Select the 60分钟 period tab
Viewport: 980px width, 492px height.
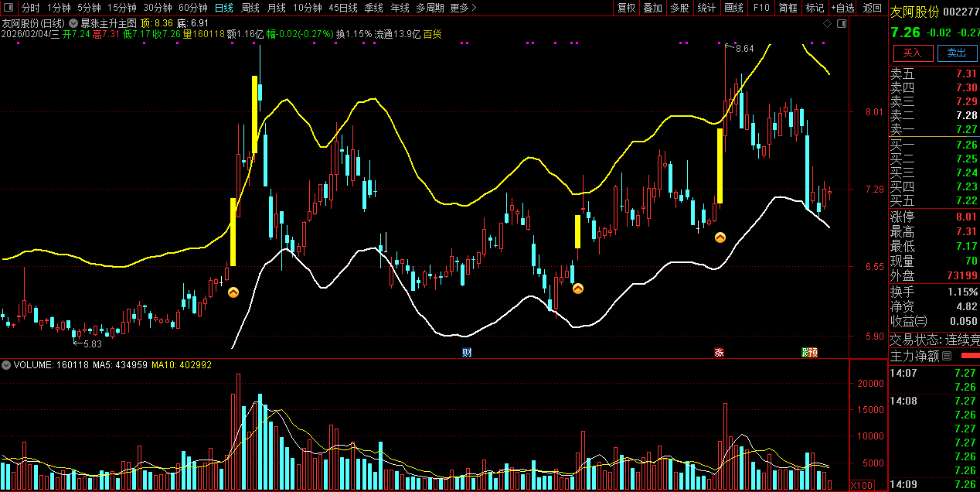click(192, 8)
